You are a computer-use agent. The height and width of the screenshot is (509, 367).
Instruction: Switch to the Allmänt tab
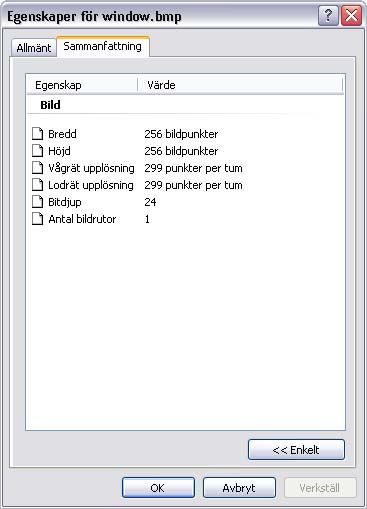34,48
